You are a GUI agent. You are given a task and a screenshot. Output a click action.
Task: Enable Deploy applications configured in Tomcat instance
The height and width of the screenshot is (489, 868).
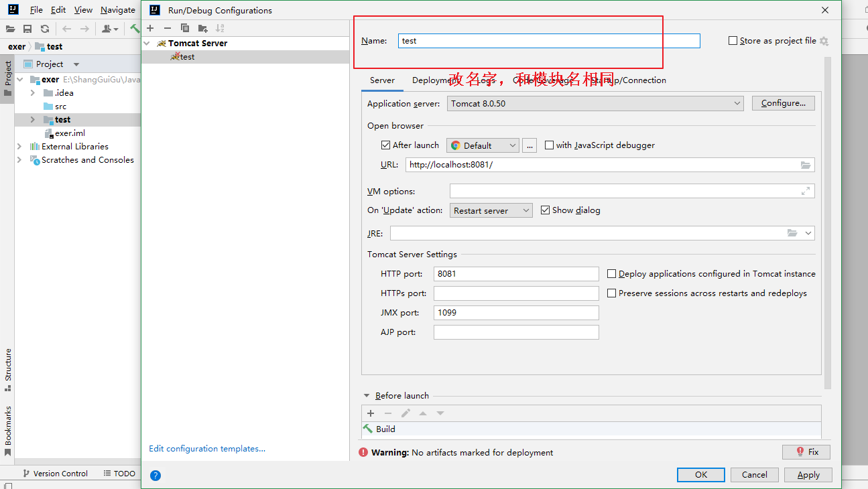click(611, 273)
